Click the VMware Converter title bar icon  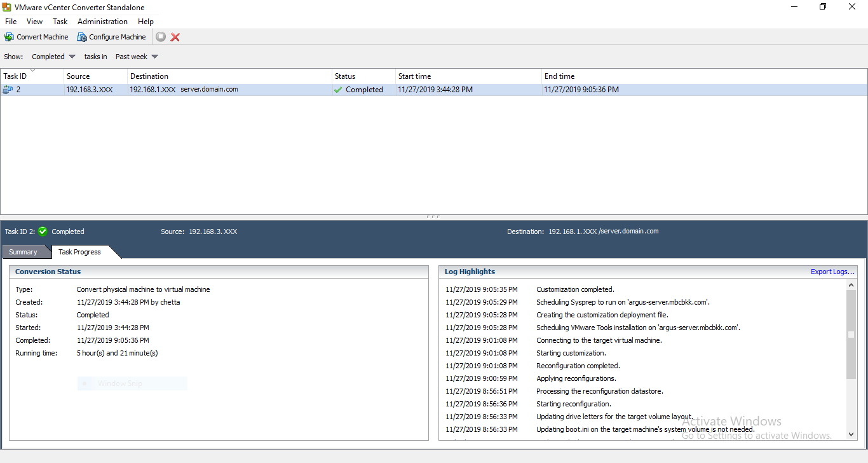tap(7, 7)
